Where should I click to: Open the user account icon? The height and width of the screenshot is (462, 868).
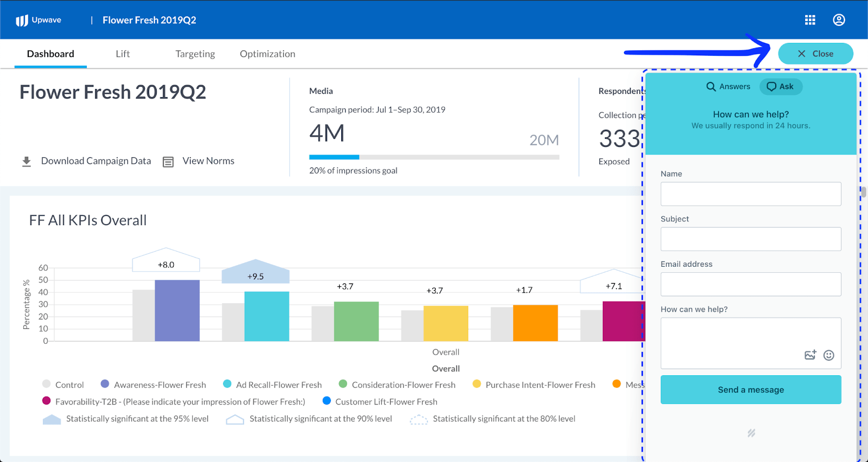click(839, 20)
